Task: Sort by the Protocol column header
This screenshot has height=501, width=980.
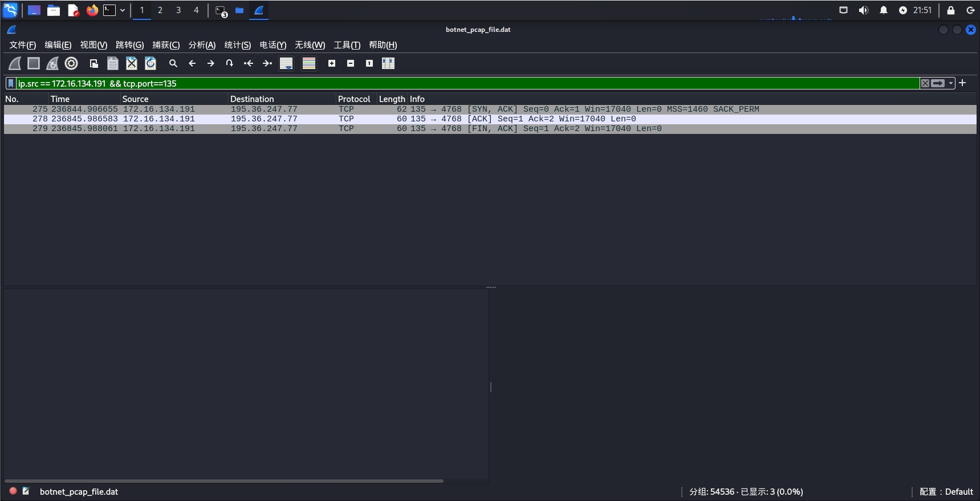Action: click(x=357, y=99)
